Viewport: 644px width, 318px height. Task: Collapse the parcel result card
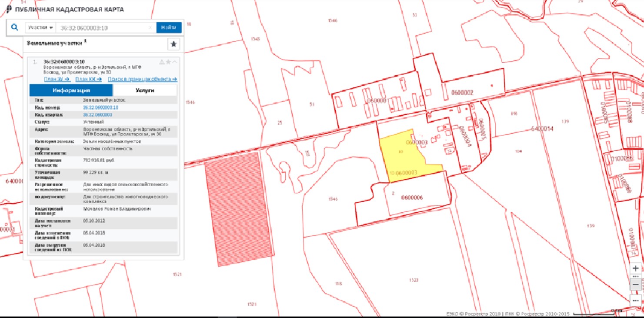175,62
